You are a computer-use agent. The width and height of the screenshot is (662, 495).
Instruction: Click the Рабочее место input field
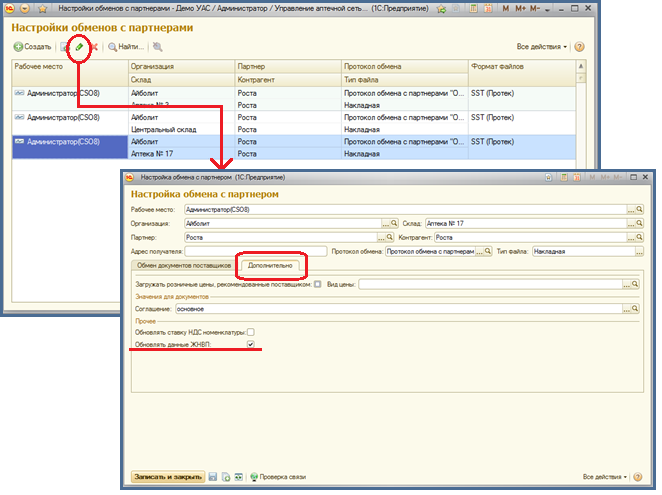click(x=405, y=209)
